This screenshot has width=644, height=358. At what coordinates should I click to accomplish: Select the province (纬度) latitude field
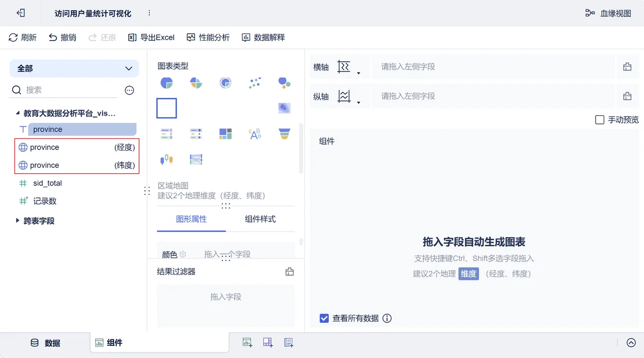(76, 165)
